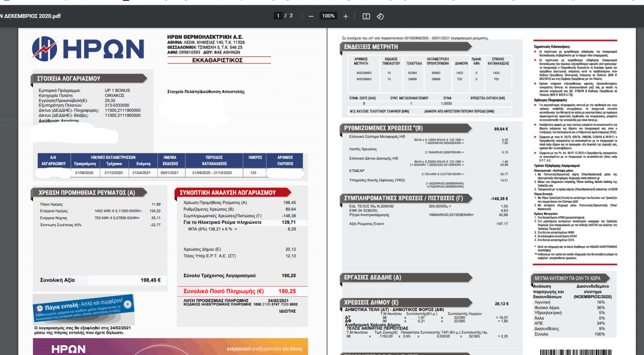The height and width of the screenshot is (355, 644).
Task: Select the Πάγιο Ημέρας charge line
Action: pyautogui.click(x=100, y=204)
